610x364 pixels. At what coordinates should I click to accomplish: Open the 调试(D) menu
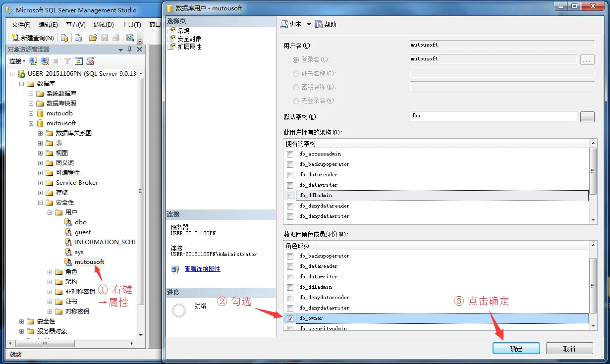point(104,24)
